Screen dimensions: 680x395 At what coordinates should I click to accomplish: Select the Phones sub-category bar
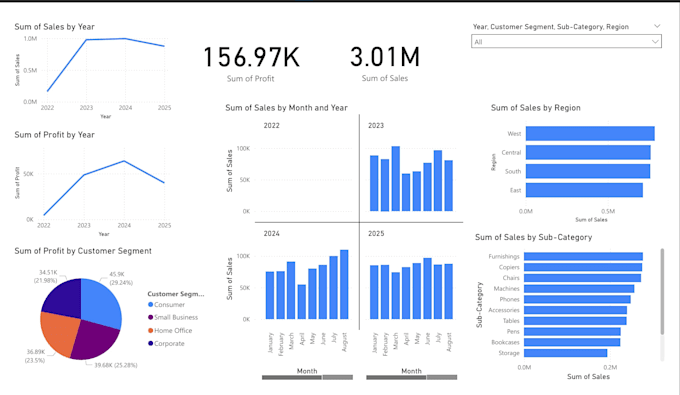[577, 299]
